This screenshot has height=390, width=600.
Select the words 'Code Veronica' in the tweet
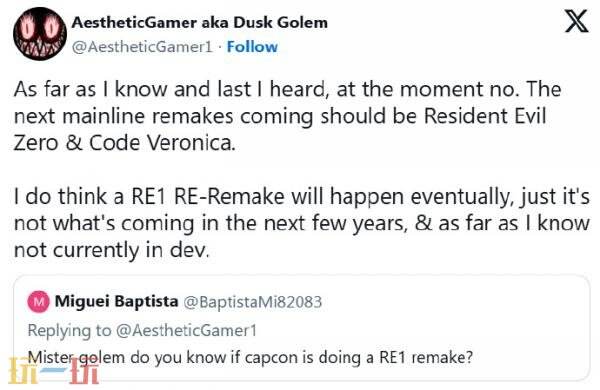(162, 143)
